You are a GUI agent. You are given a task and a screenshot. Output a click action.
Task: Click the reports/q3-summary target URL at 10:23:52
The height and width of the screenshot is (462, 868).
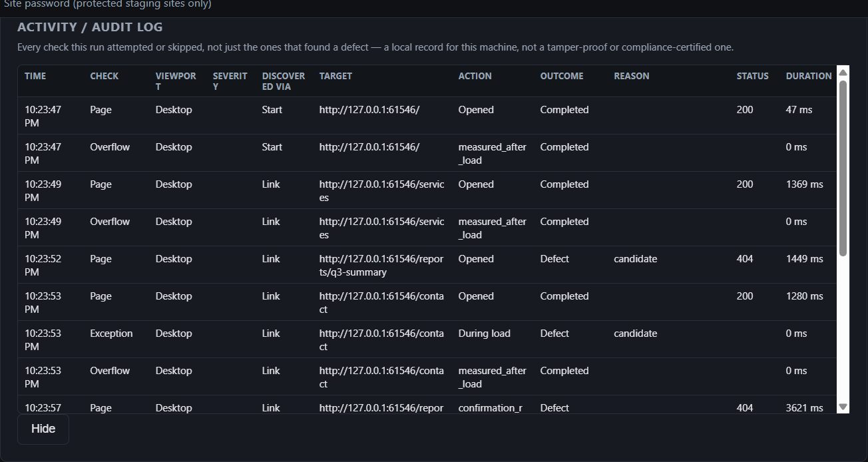pos(381,266)
